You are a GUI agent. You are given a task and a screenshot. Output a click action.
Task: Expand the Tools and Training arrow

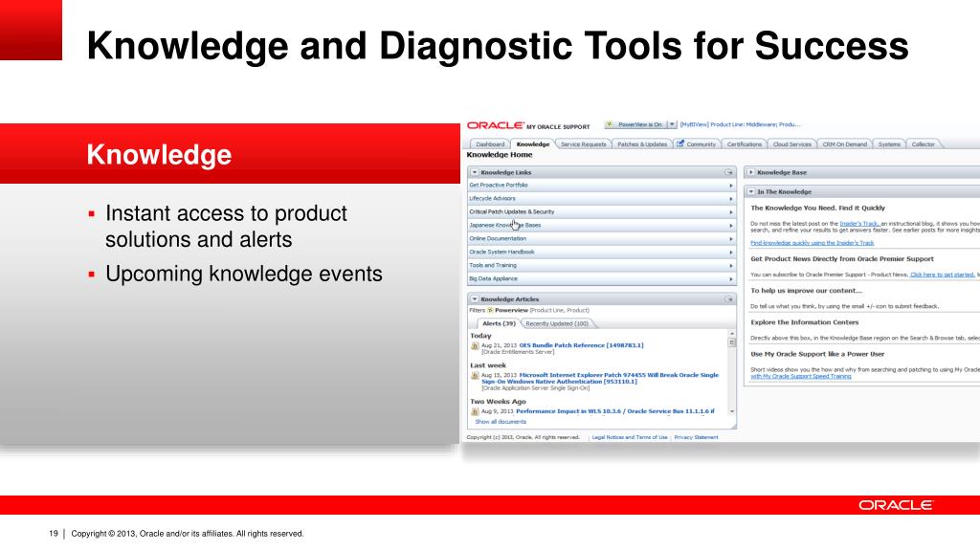(730, 266)
